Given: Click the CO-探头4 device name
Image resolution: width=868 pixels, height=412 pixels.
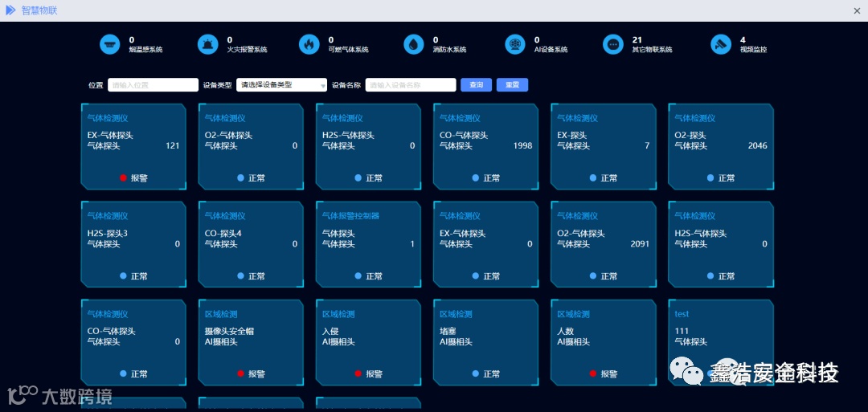Looking at the screenshot, I should coord(223,234).
